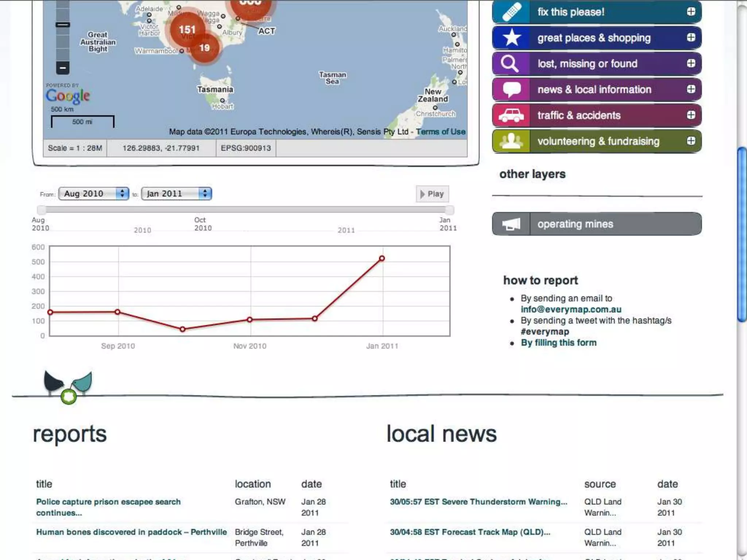Click the megaphone icon for operating mines
Screen dimensions: 747x560
(511, 224)
